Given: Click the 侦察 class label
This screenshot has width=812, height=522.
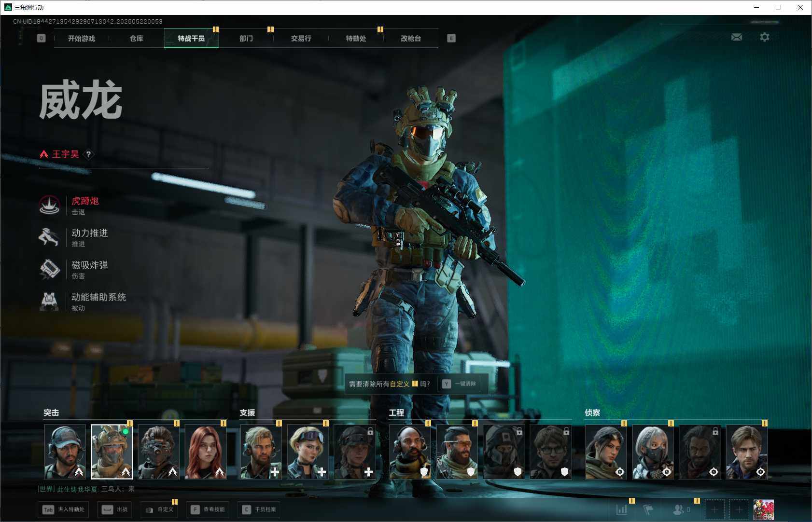Looking at the screenshot, I should point(592,413).
